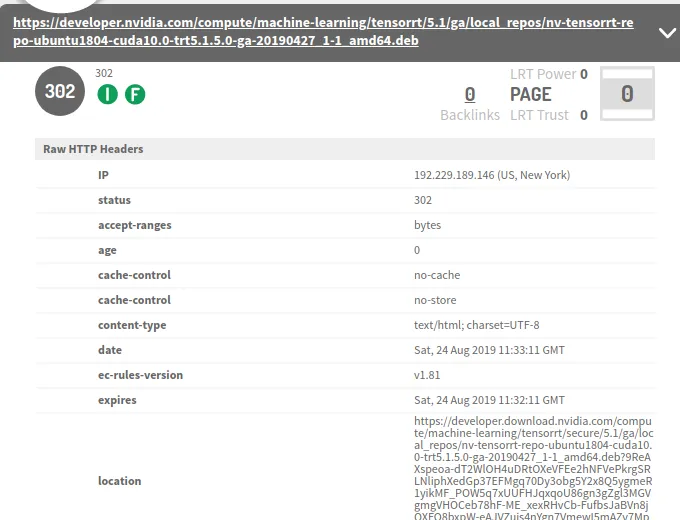Image resolution: width=680 pixels, height=520 pixels.
Task: Open the developer.nvidia.com tensorrt URL link
Action: pos(323,31)
